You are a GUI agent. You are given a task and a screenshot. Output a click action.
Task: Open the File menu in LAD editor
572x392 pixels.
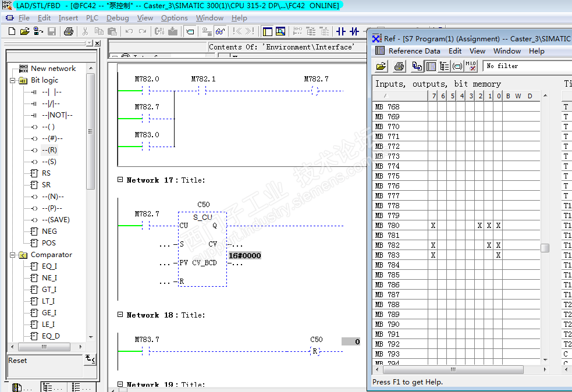24,18
